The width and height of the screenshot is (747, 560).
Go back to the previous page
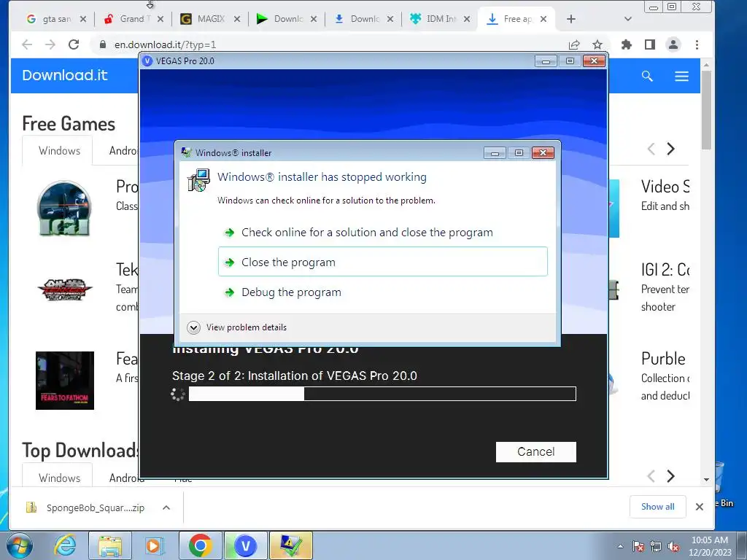pos(27,44)
